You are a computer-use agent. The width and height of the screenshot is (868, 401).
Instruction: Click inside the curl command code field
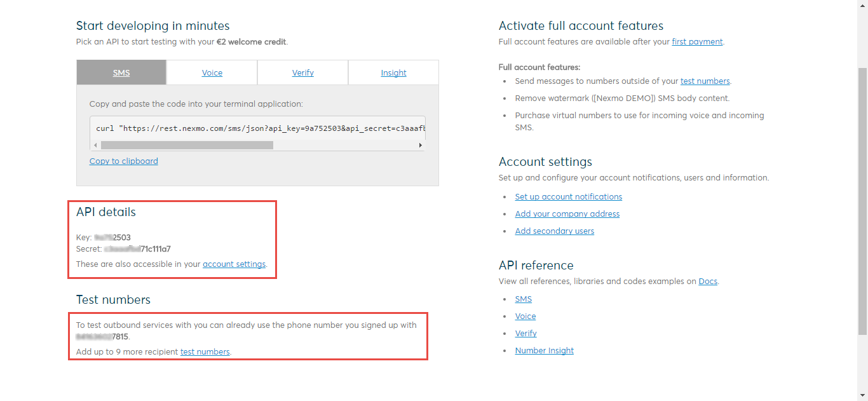click(257, 128)
